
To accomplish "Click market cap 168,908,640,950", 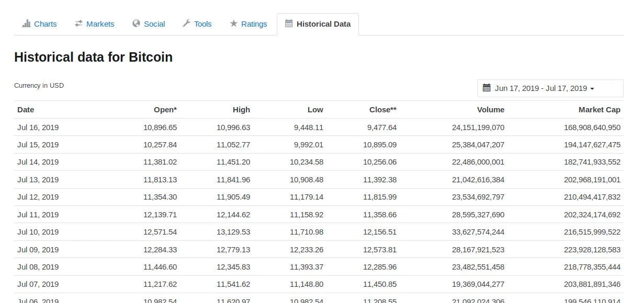I will tap(592, 127).
